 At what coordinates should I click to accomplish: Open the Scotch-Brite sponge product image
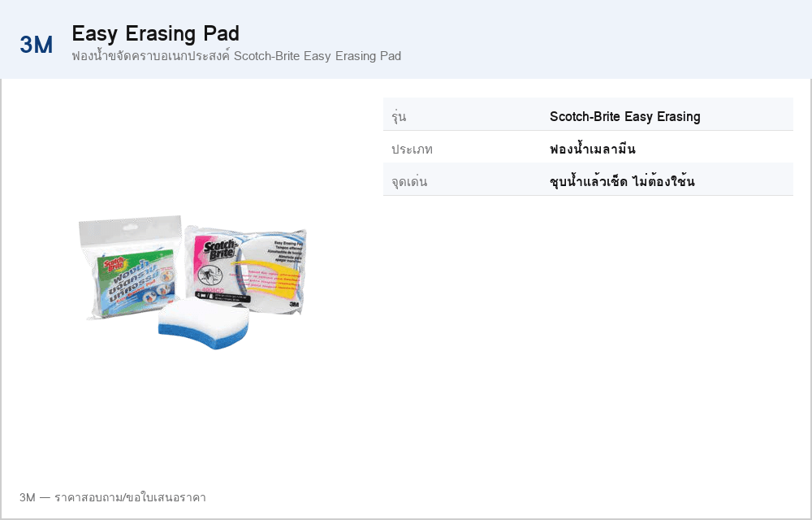(x=192, y=282)
